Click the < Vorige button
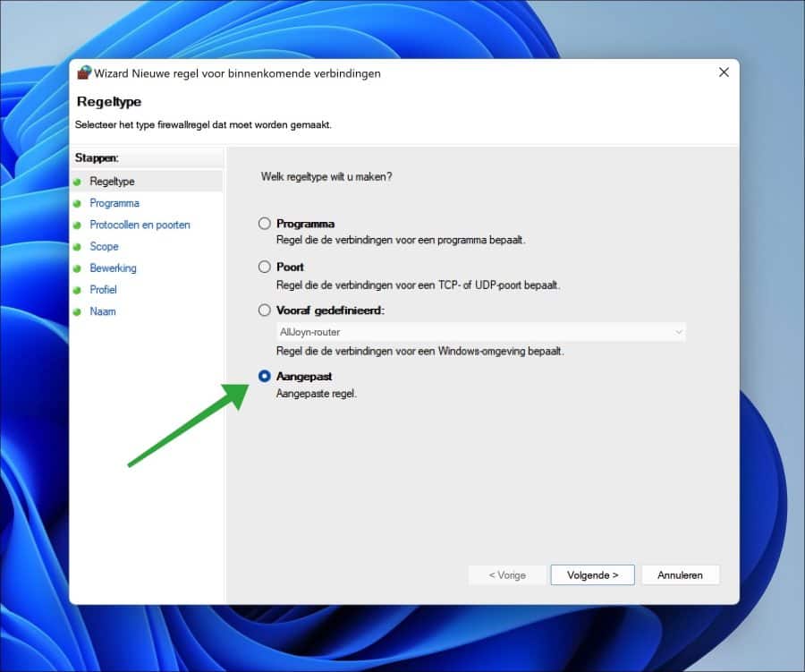Image resolution: width=805 pixels, height=672 pixels. pyautogui.click(x=507, y=574)
